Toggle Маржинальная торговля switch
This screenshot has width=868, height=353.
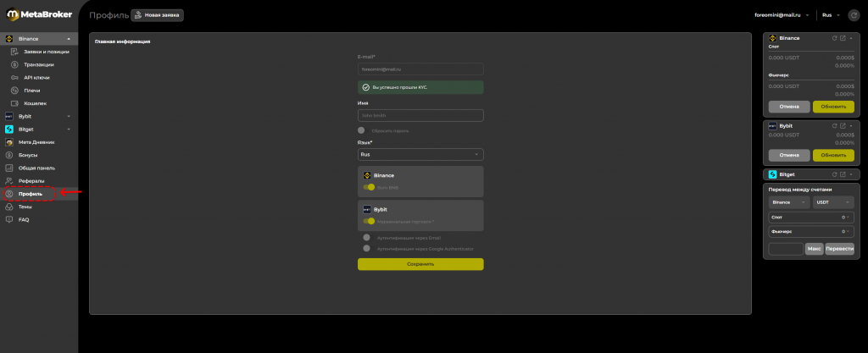point(370,221)
